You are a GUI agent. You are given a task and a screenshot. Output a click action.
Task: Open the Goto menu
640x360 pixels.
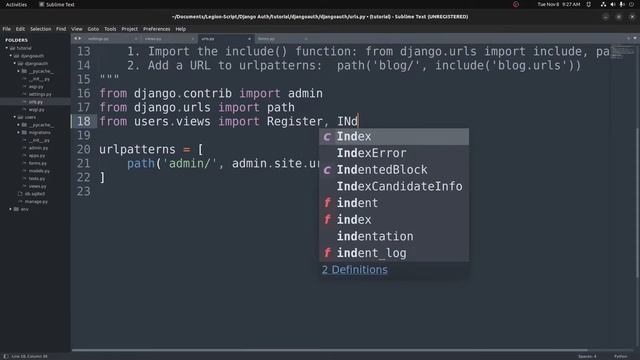coord(93,29)
